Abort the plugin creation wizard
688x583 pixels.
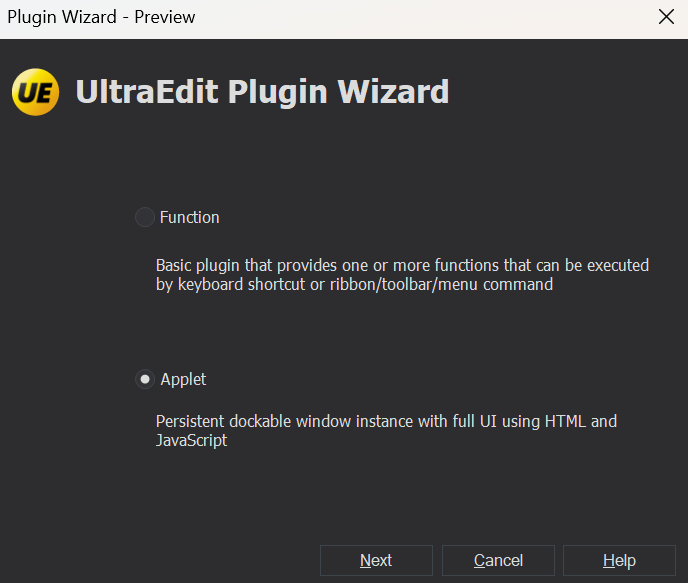click(x=498, y=560)
